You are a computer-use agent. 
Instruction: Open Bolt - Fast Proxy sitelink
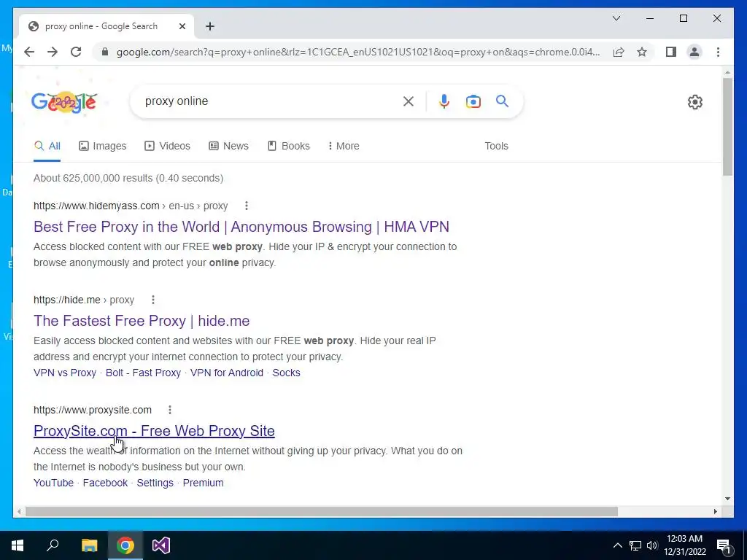(x=144, y=373)
